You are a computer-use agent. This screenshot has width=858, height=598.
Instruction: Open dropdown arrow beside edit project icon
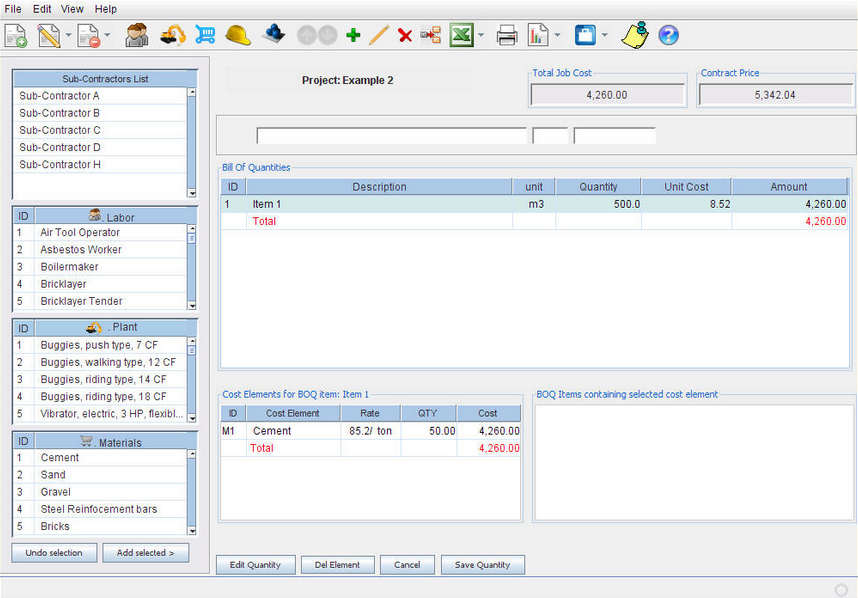68,36
